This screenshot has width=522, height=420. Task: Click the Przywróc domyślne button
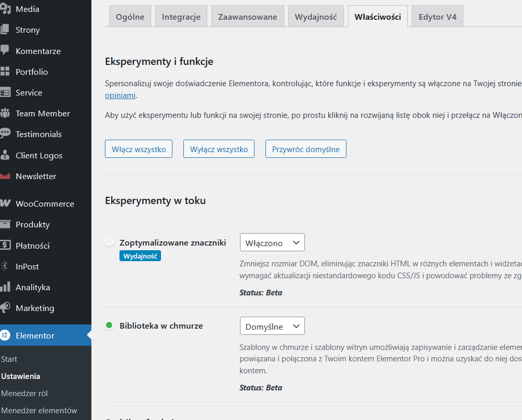tap(305, 149)
